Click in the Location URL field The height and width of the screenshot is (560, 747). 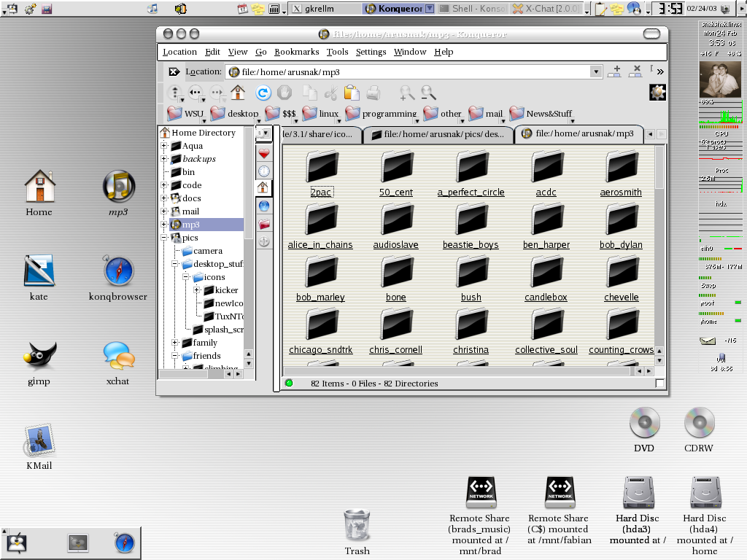(407, 71)
